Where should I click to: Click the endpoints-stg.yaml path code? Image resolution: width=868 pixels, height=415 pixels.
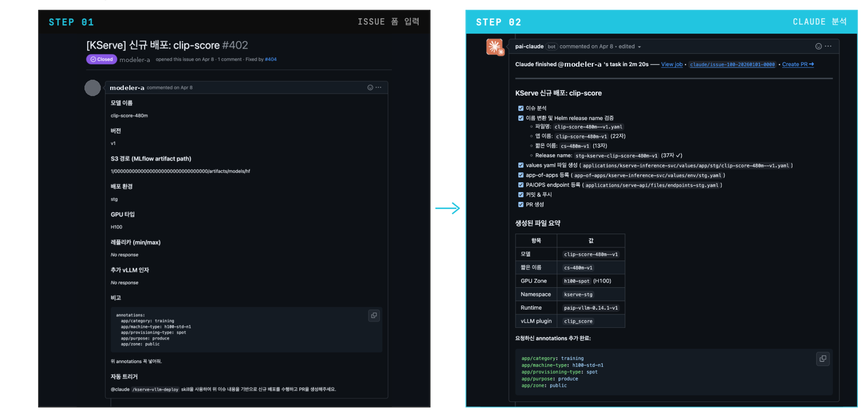tap(651, 185)
